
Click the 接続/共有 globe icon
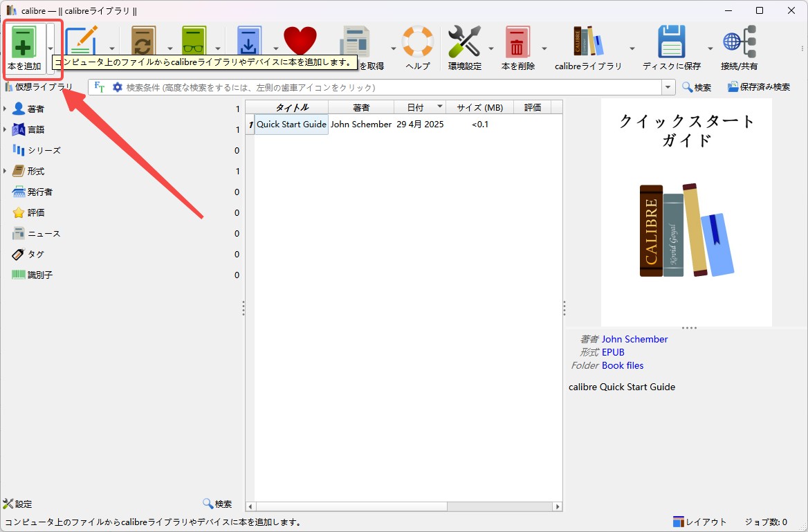coord(739,42)
